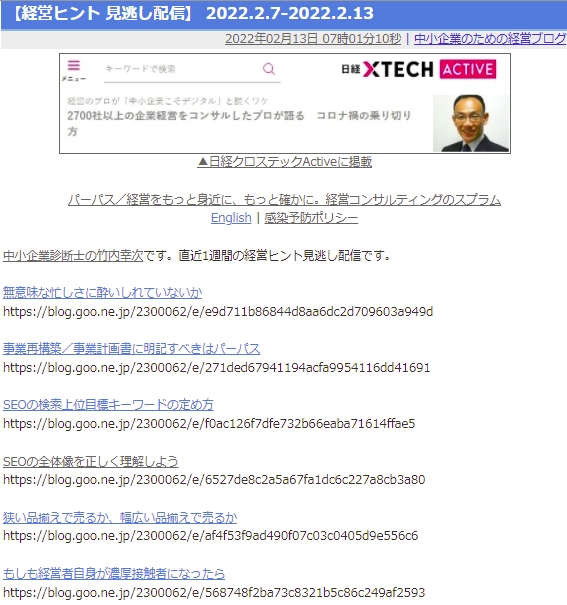567x605 pixels.
Task: Click URL text ending e9d711b86844d8aa6dc2d709603a949d
Action: [218, 311]
